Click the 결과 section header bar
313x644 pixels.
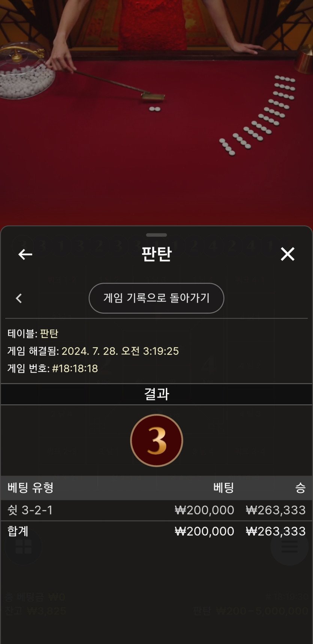[156, 394]
